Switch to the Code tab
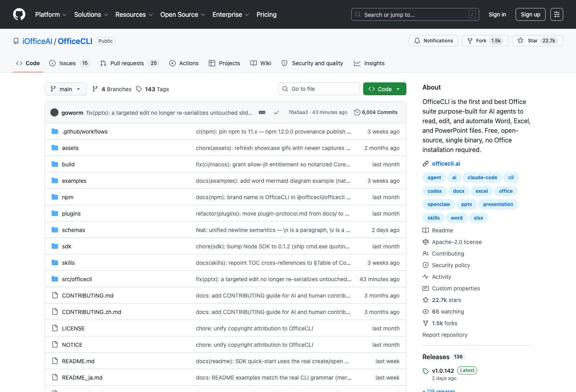 click(x=28, y=63)
